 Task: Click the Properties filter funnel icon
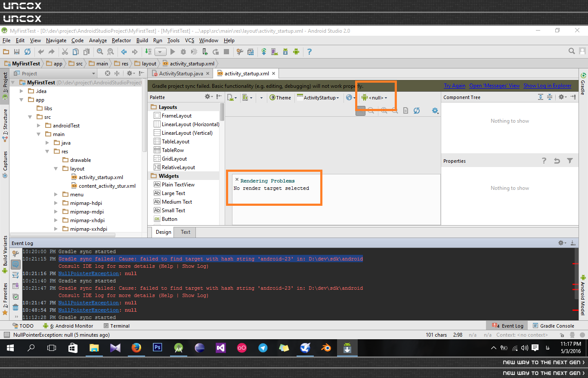tap(570, 161)
